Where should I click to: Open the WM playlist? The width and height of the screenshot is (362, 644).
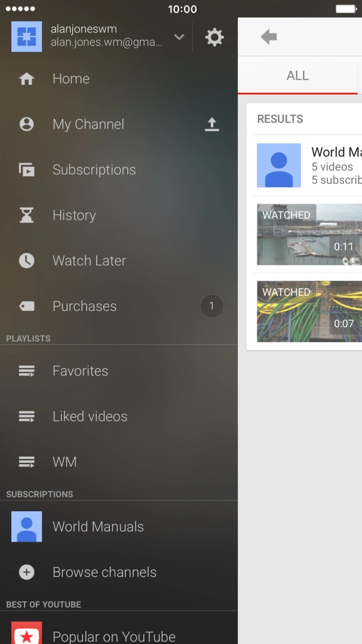point(65,462)
